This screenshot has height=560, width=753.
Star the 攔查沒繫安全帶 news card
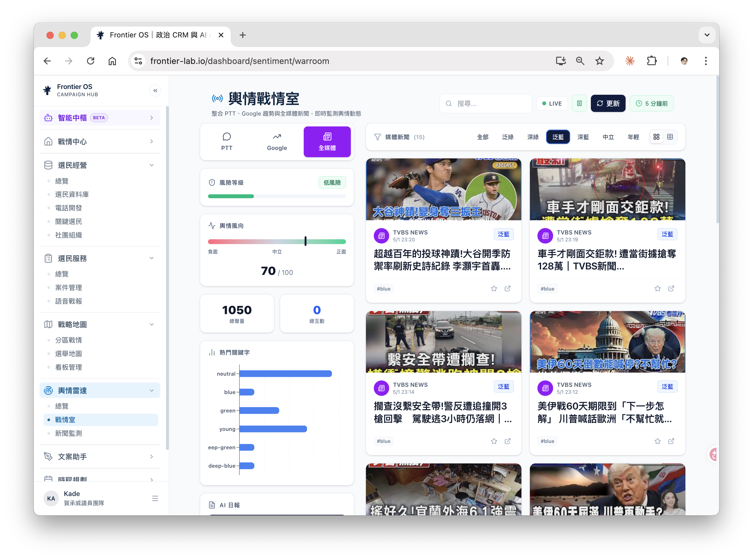point(494,441)
